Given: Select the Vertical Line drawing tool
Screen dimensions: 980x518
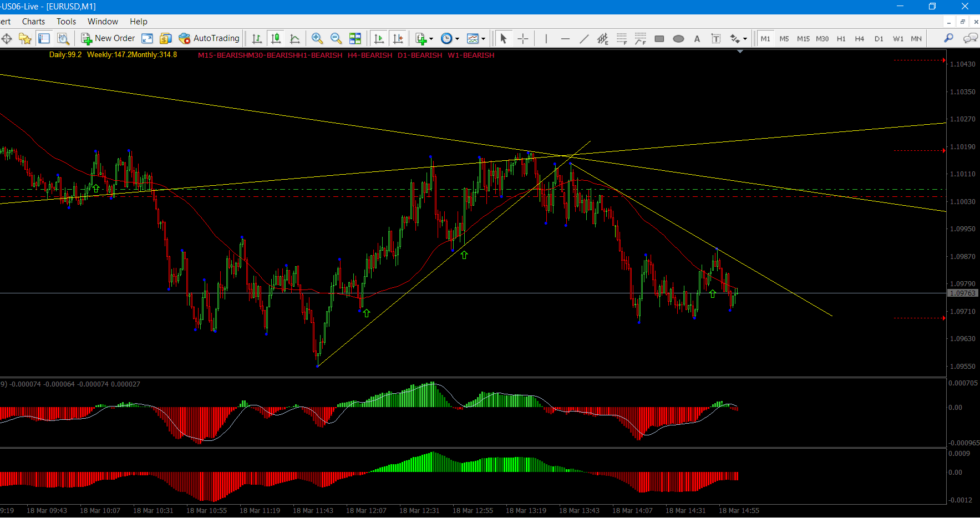Looking at the screenshot, I should click(546, 38).
